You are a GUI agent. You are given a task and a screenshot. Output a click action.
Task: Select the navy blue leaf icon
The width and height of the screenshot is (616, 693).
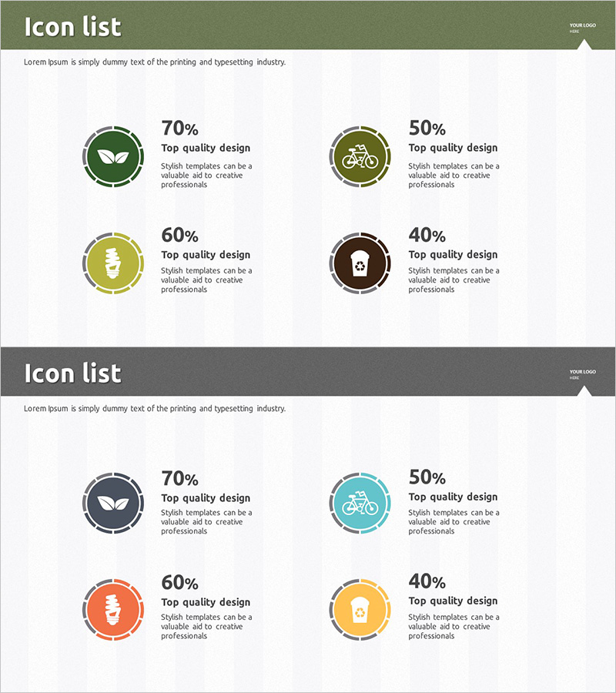click(114, 503)
